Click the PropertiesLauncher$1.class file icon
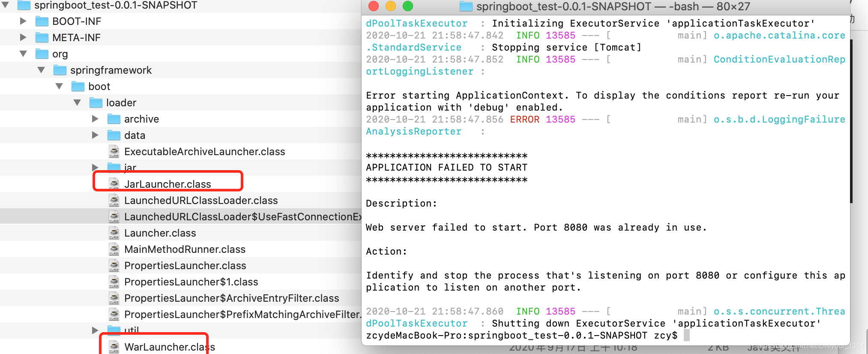868x354 pixels. pos(114,282)
